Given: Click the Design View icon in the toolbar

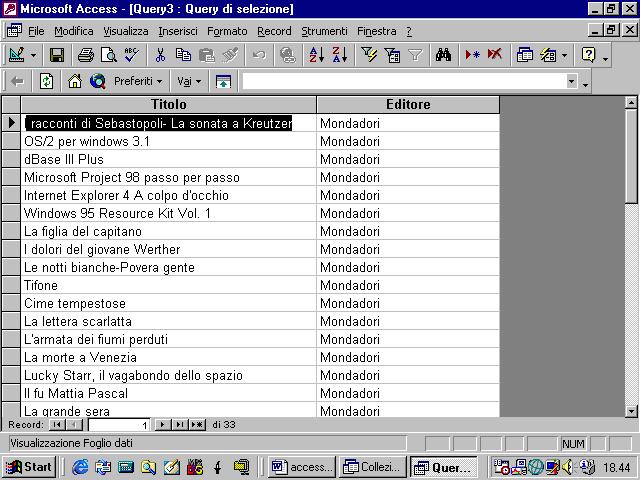Looking at the screenshot, I should point(16,55).
